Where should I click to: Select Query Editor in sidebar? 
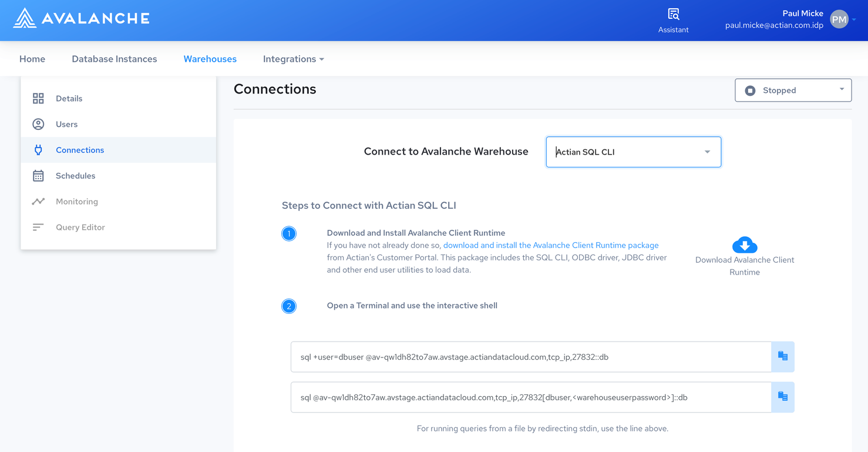point(119,227)
